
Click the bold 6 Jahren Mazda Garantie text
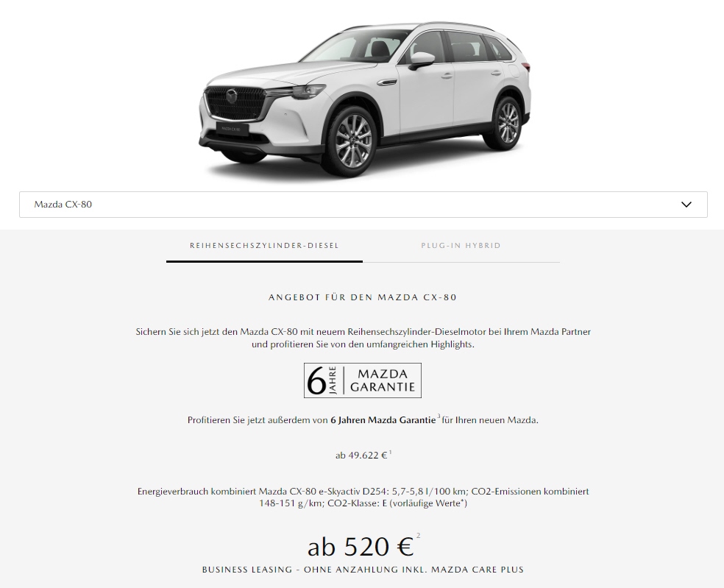coord(383,420)
